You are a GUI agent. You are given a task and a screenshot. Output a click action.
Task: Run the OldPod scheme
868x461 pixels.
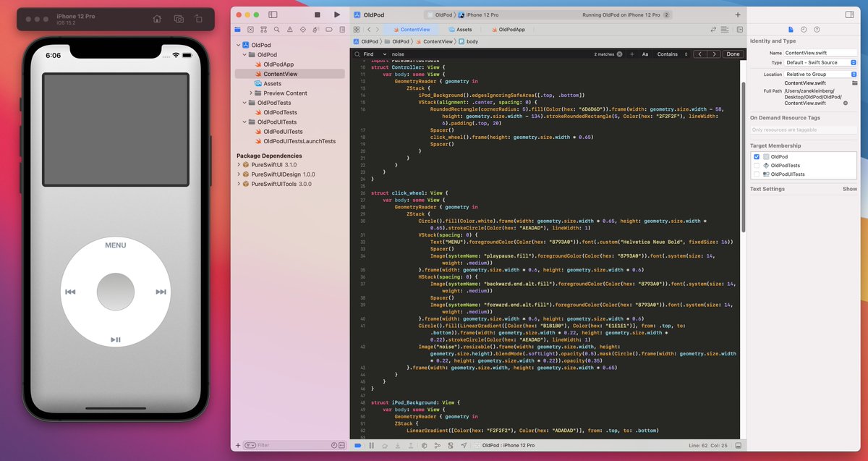[x=337, y=14]
